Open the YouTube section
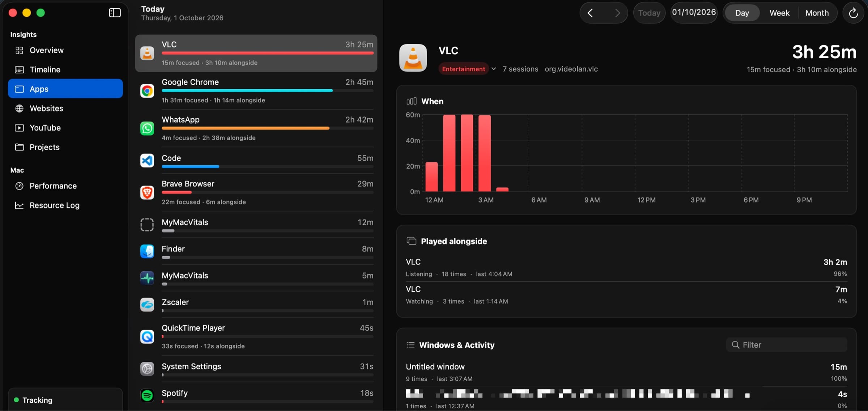Screen dimensions: 868x411 coord(65,128)
